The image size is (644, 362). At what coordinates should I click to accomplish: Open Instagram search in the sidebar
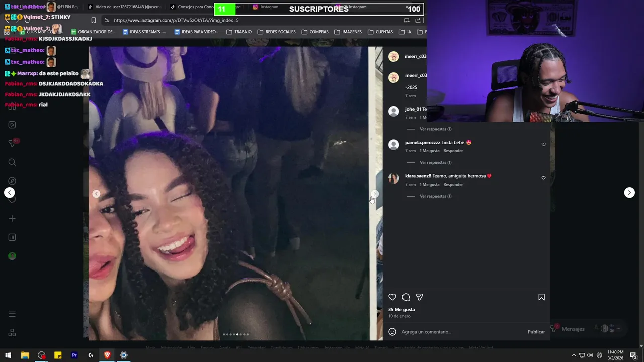[x=12, y=162]
